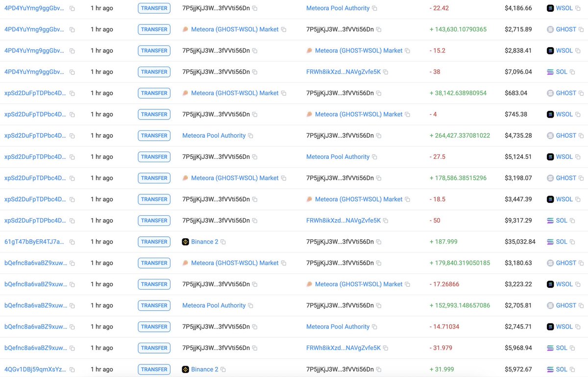Open the 4QGv1DBj59qmXsYz transaction signature
Screen dimensions: 588x377
click(x=34, y=369)
